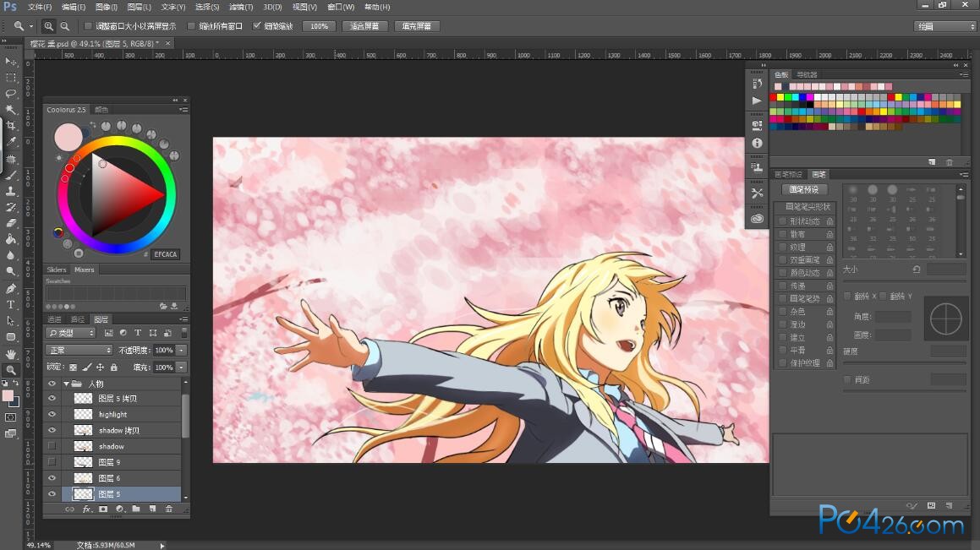Delete layer with the trash icon
This screenshot has height=550, width=980.
point(169,509)
